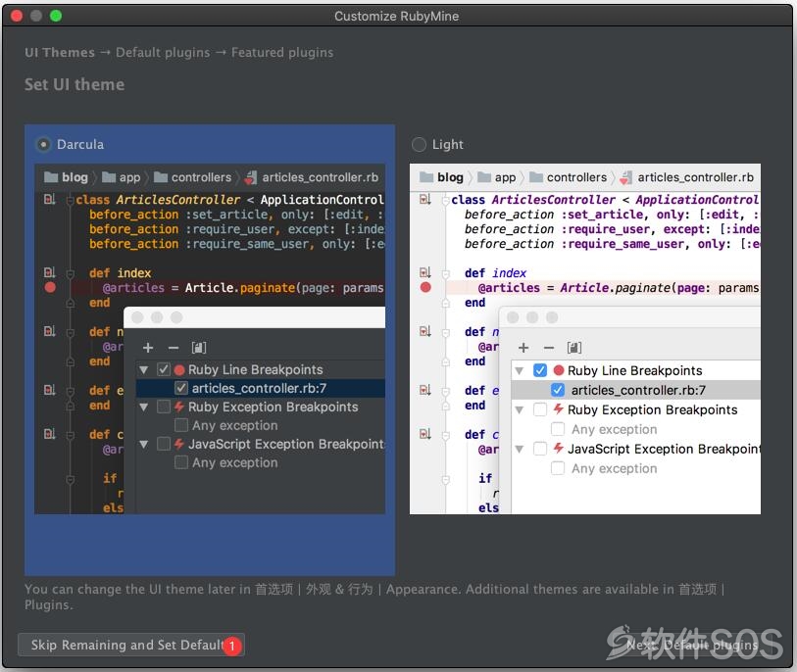Toggle articles_controller.rb:7 checkbox in Light preview
The width and height of the screenshot is (797, 672).
(x=558, y=390)
